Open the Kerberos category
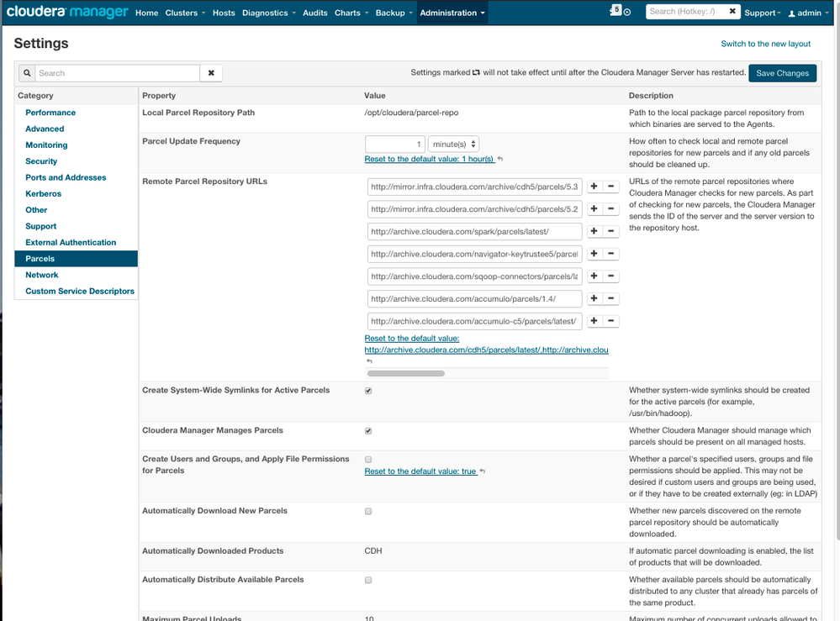Image resolution: width=840 pixels, height=621 pixels. tap(44, 194)
